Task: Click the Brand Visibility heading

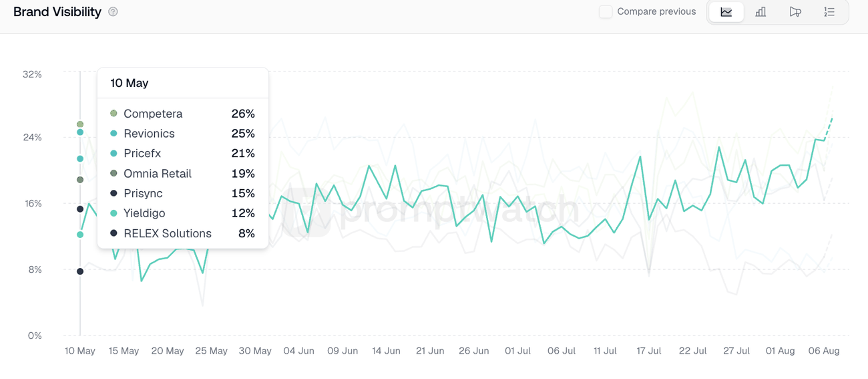Action: click(57, 11)
